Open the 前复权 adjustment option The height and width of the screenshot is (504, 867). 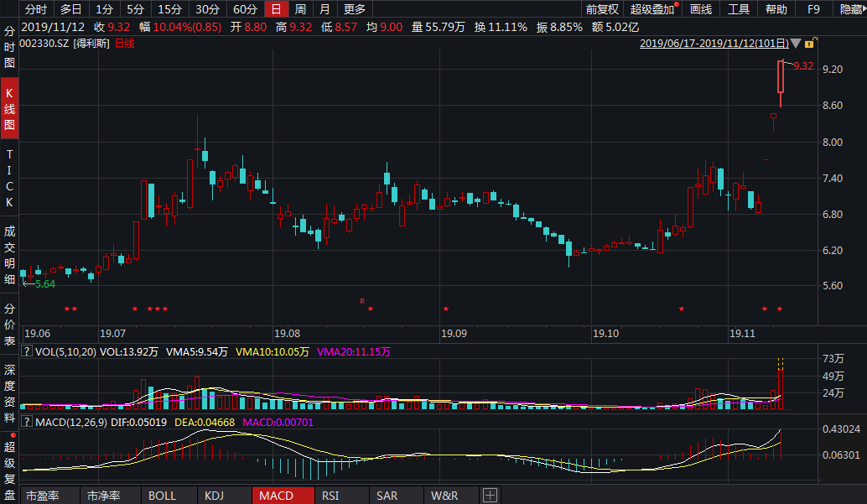coord(602,9)
